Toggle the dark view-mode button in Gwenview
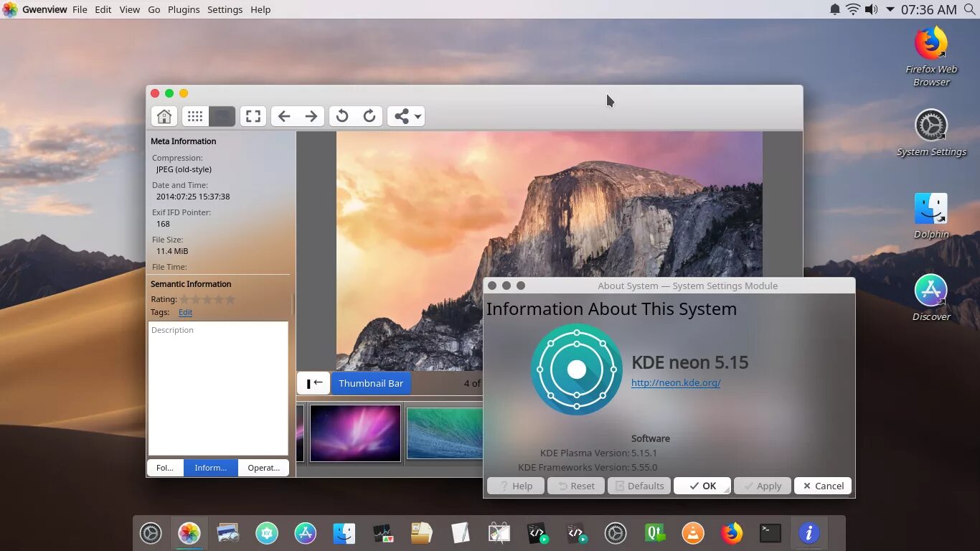The height and width of the screenshot is (551, 980). coord(222,116)
